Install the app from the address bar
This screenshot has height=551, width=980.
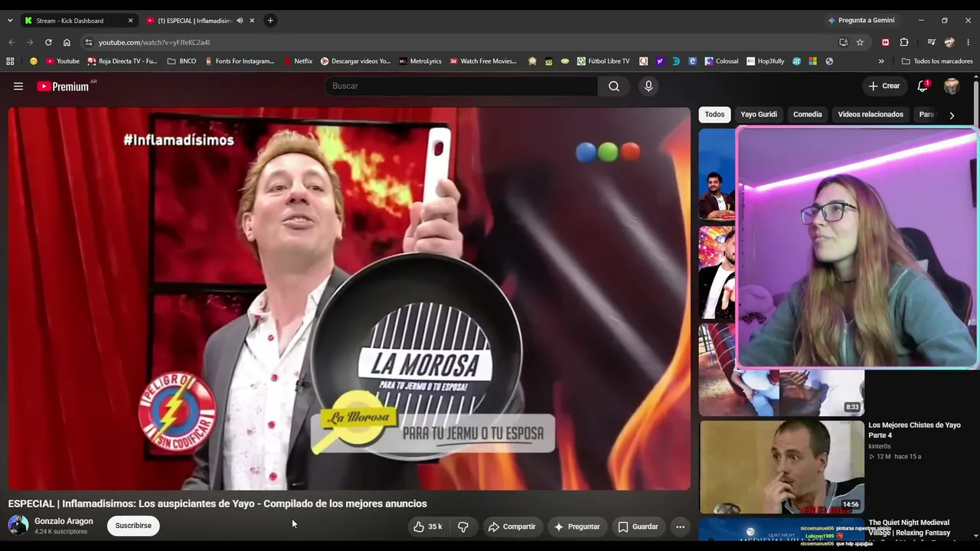[x=843, y=42]
